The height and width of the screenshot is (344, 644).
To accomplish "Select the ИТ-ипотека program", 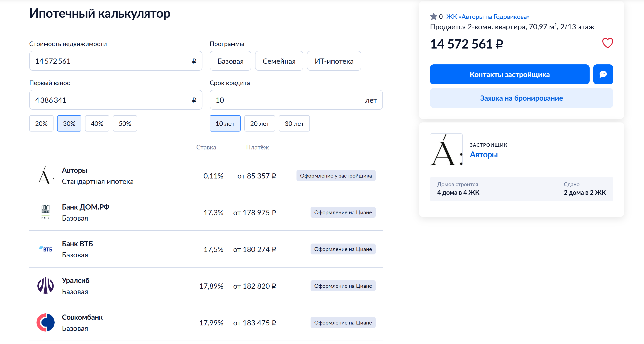I will click(x=334, y=61).
